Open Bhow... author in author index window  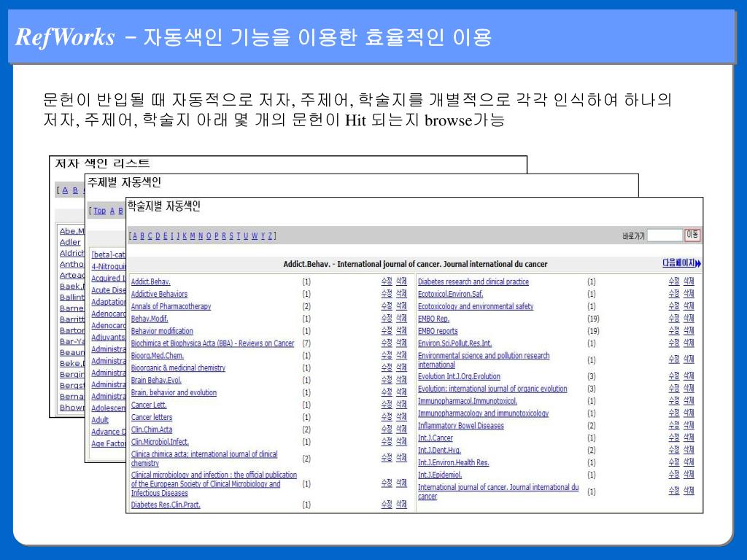(x=72, y=408)
